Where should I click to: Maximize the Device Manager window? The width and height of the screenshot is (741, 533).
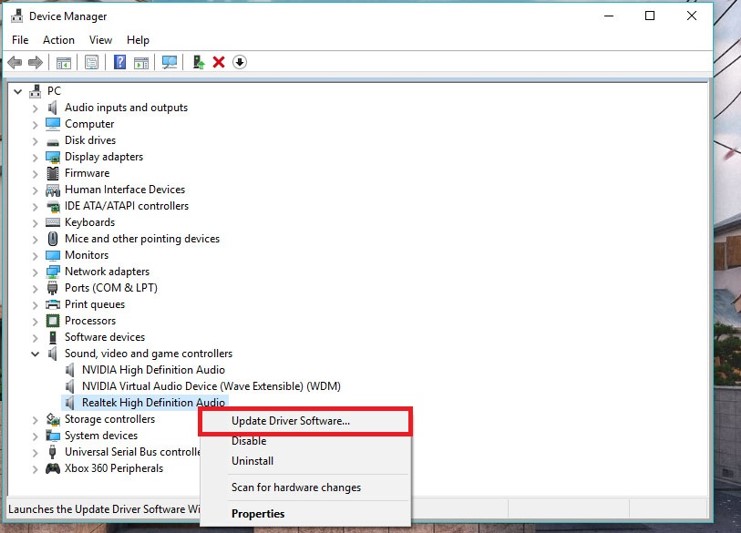[x=650, y=16]
